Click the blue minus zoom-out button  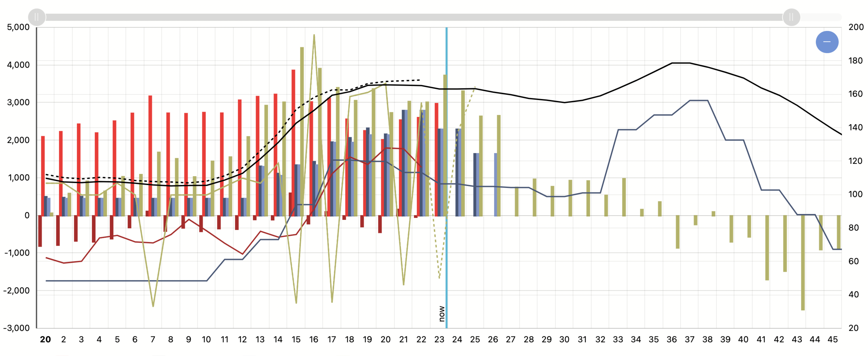(x=827, y=42)
